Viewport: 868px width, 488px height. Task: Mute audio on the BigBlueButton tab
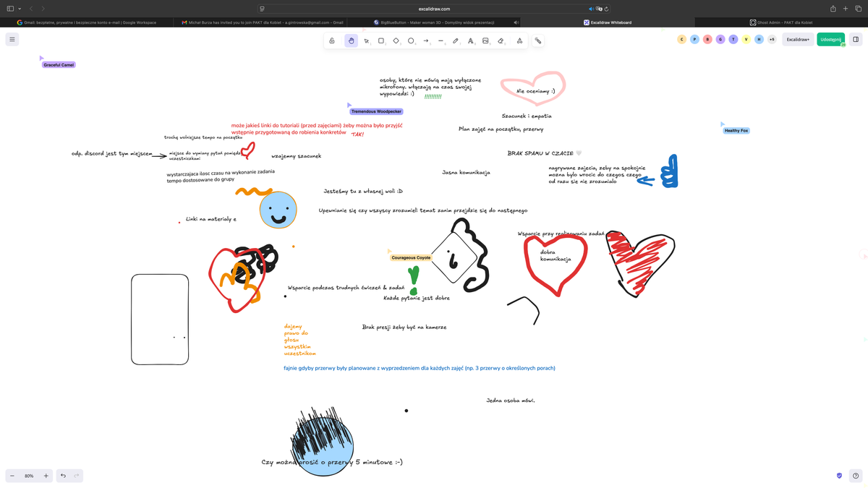tap(516, 22)
